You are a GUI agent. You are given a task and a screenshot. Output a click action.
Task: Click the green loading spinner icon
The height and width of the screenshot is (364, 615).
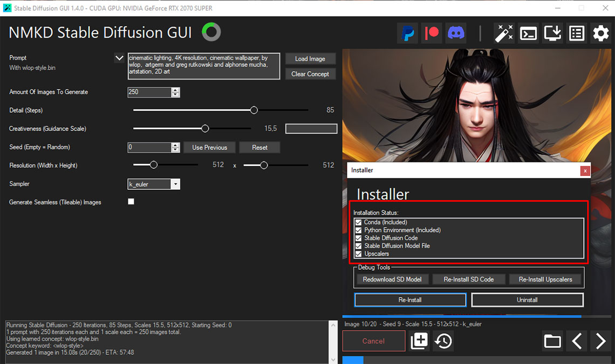211,32
